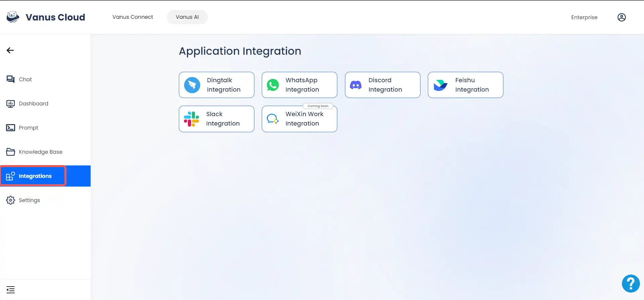Open Prompt from the sidebar
The width and height of the screenshot is (644, 300).
coord(45,128)
